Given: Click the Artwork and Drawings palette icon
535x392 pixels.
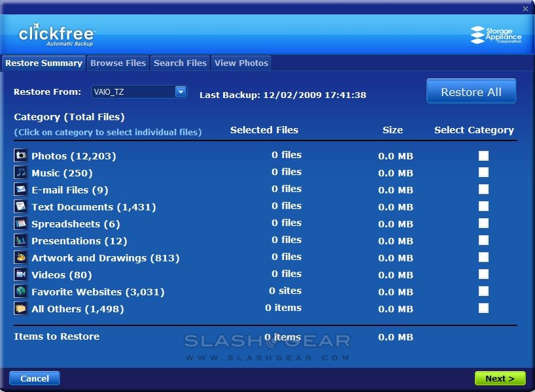Looking at the screenshot, I should [x=21, y=257].
